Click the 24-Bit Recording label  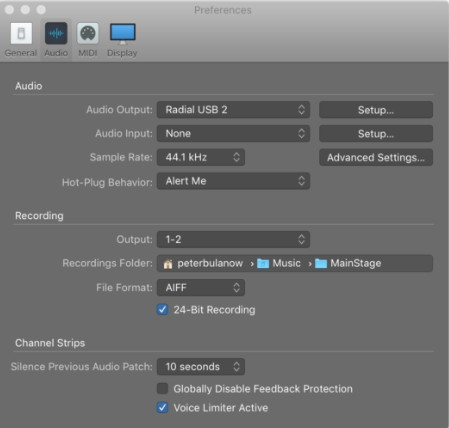214,310
